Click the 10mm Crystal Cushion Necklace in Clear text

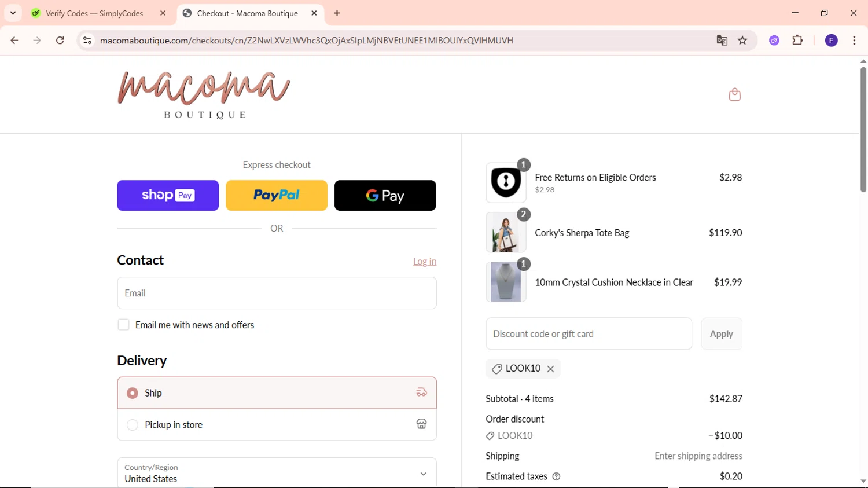[x=614, y=282]
